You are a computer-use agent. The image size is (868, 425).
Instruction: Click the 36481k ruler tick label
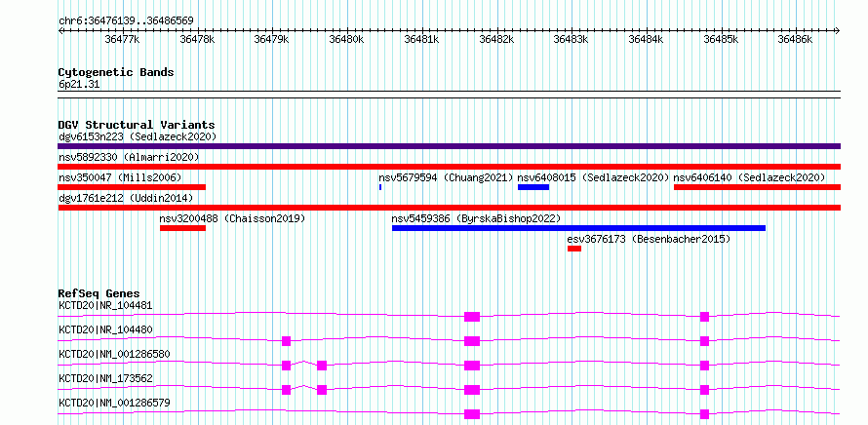click(421, 39)
